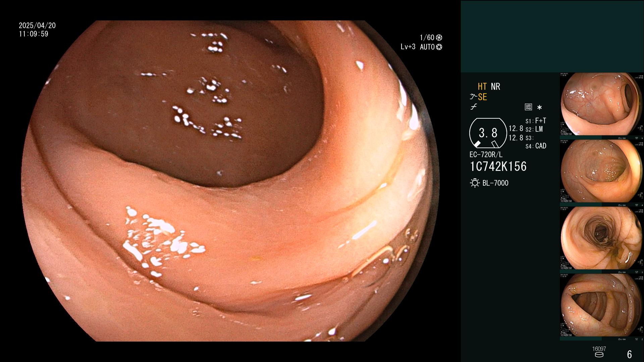Open the third thumbnail showing tubular lumen
644x362 pixels.
pyautogui.click(x=601, y=238)
